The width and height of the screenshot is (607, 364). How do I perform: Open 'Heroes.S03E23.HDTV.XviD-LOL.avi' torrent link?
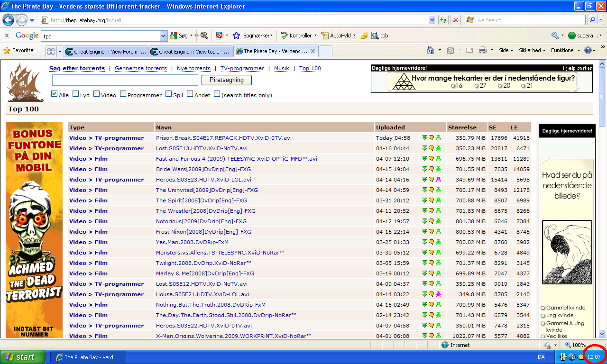click(203, 180)
